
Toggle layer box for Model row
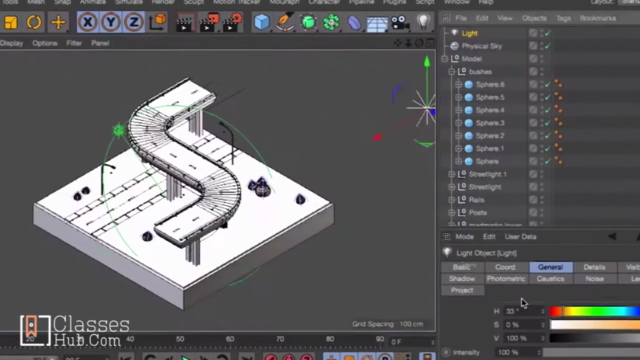pyautogui.click(x=533, y=59)
